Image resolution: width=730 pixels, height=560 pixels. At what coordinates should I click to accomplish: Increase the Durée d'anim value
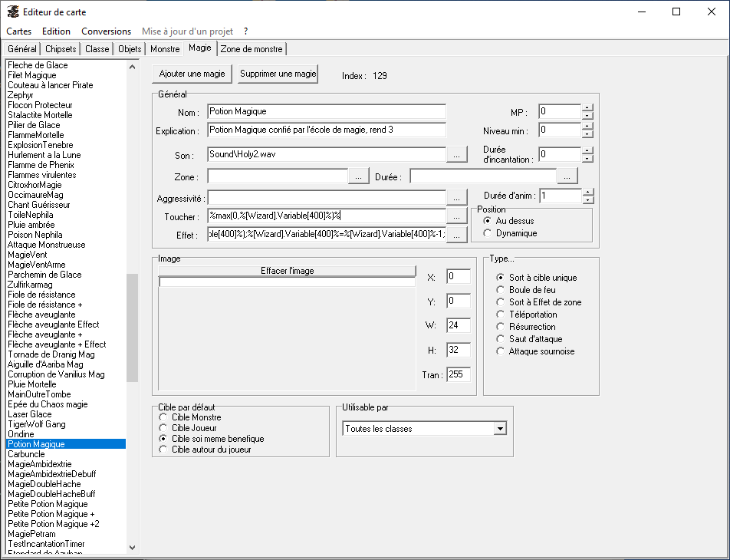click(587, 192)
